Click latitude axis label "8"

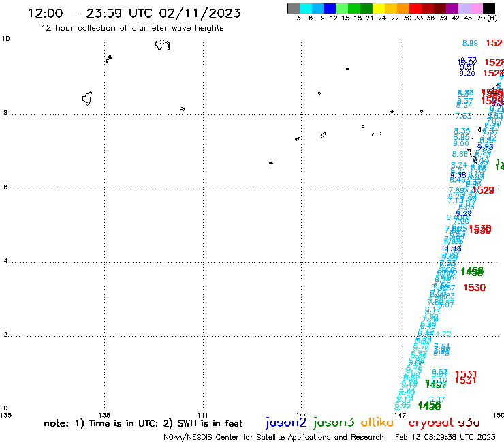(5, 113)
